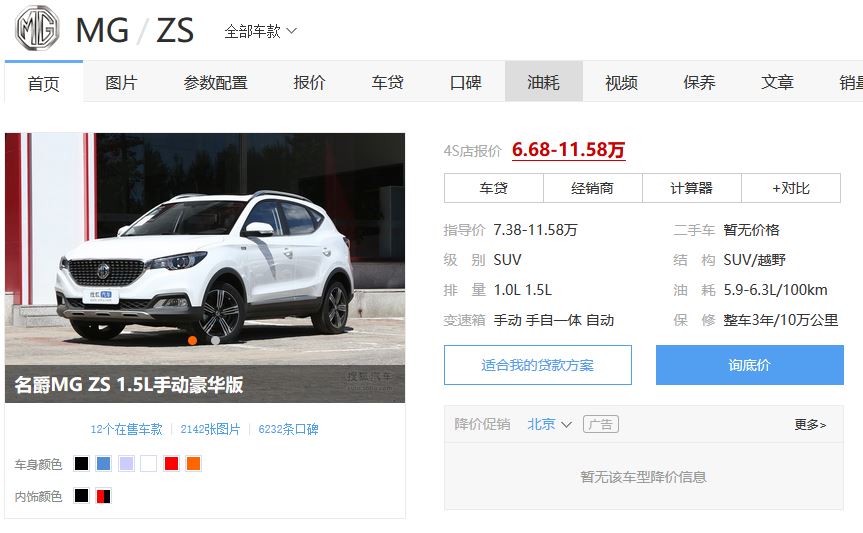The height and width of the screenshot is (533, 863).
Task: Click the 询底价 button
Action: (750, 365)
